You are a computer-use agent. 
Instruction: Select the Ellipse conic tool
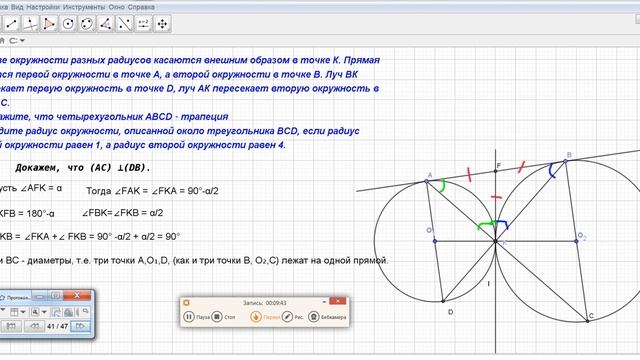pos(87,24)
